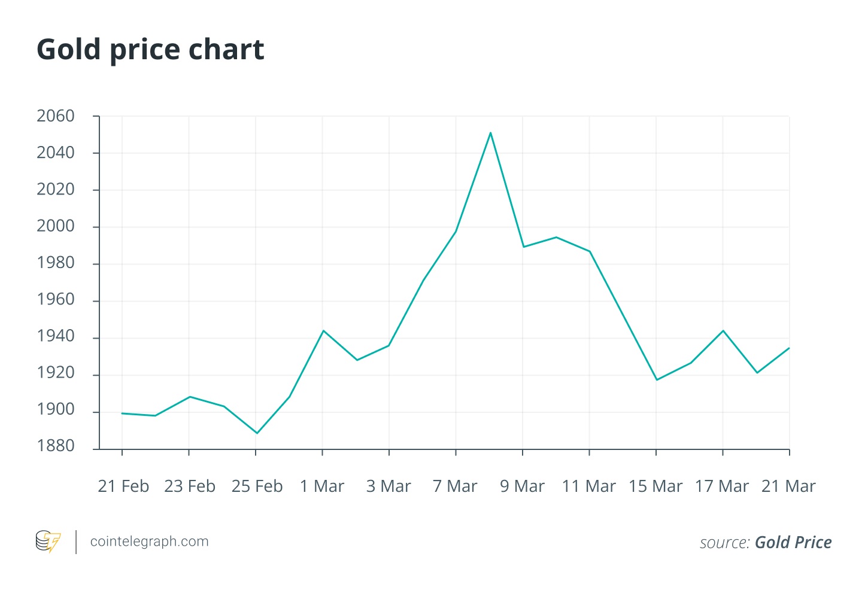Click the Gold price chart title
The width and height of the screenshot is (868, 590).
click(150, 50)
